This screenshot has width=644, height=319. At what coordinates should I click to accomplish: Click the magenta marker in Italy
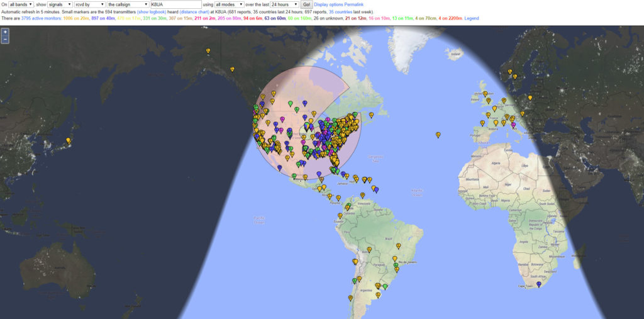coord(513,125)
